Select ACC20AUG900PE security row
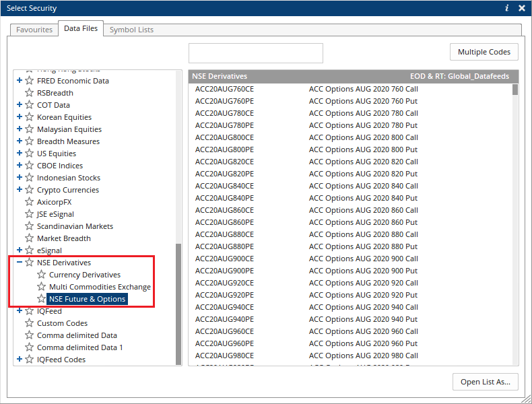Viewport: 532px width, 404px height. point(350,271)
